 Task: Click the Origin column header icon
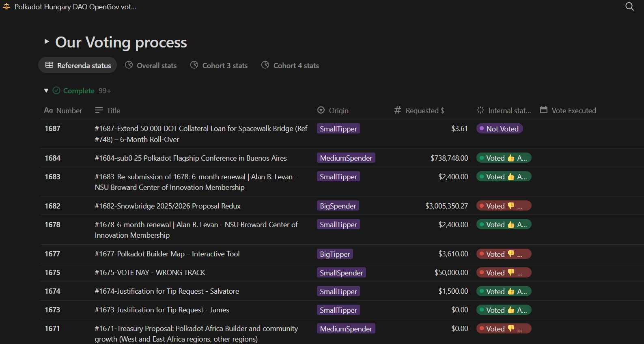[x=321, y=110]
